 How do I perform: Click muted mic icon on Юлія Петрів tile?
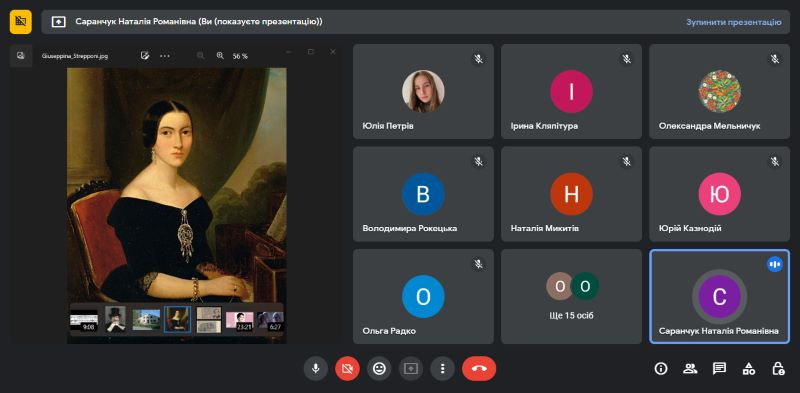[479, 59]
